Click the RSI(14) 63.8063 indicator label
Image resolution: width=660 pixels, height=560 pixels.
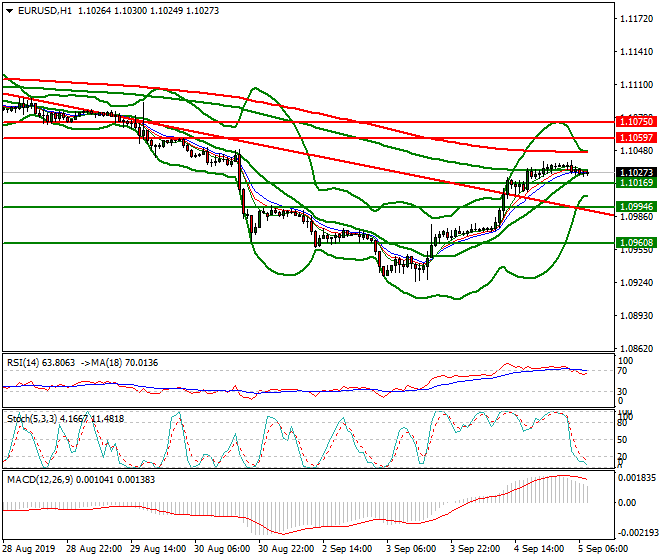(41, 363)
